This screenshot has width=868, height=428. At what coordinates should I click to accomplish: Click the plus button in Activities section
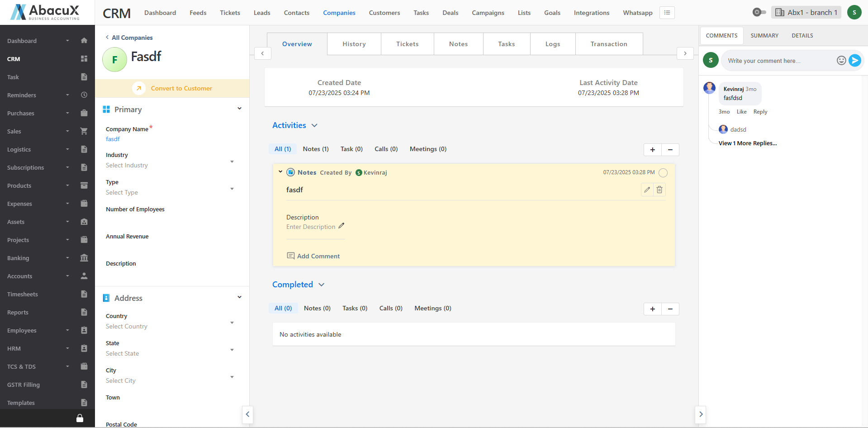click(x=652, y=150)
